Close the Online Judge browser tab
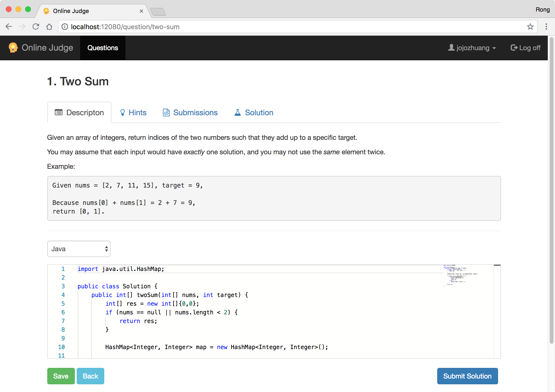 click(141, 11)
